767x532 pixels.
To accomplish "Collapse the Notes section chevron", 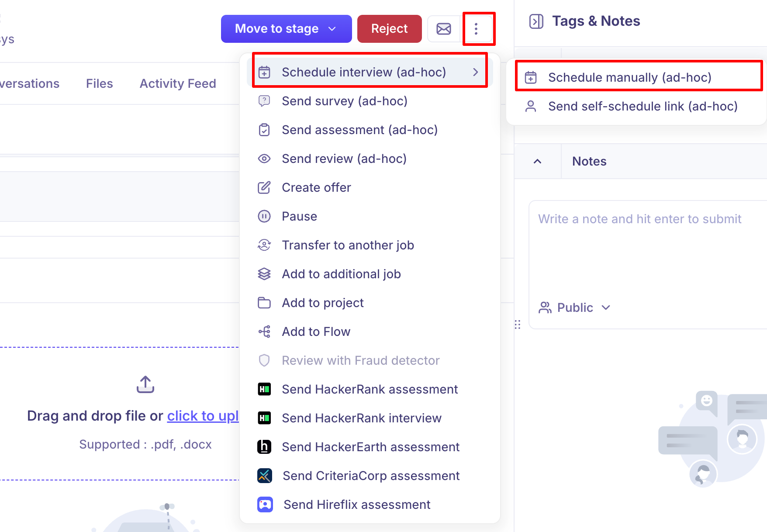I will pyautogui.click(x=538, y=161).
